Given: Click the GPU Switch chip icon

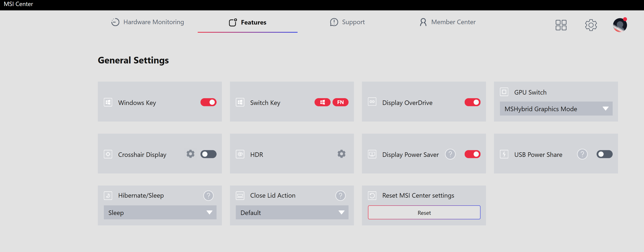Looking at the screenshot, I should pyautogui.click(x=504, y=92).
